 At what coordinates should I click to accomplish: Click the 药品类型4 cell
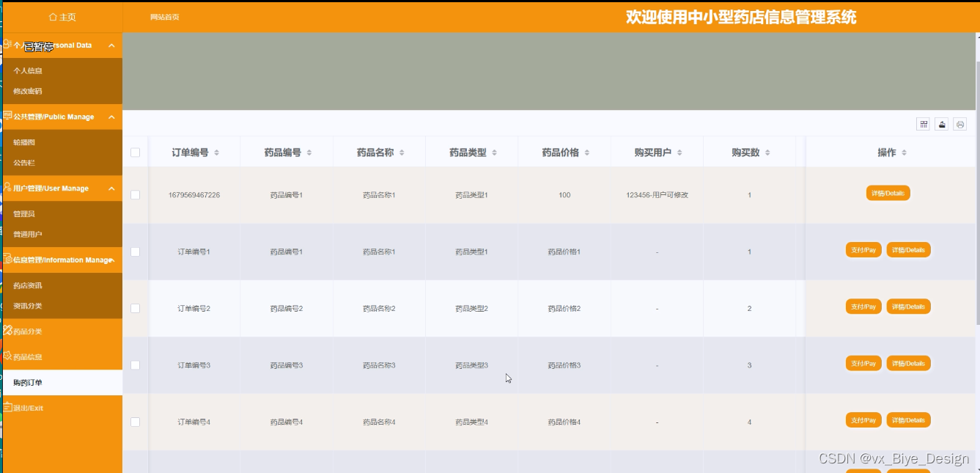[x=471, y=422]
